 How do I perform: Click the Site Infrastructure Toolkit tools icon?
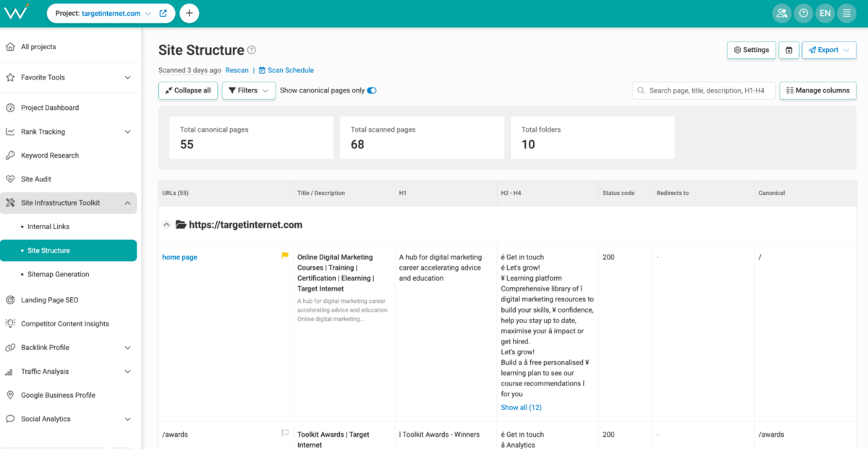tap(10, 203)
